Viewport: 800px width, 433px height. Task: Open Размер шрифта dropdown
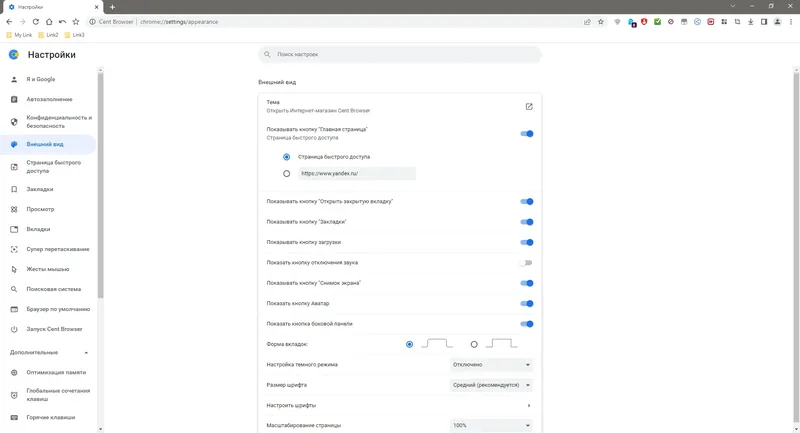tap(491, 385)
